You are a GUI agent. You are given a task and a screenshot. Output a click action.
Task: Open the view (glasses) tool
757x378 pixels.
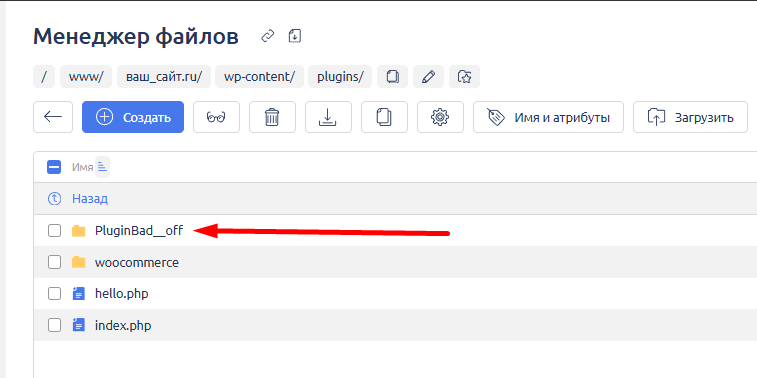tap(216, 117)
